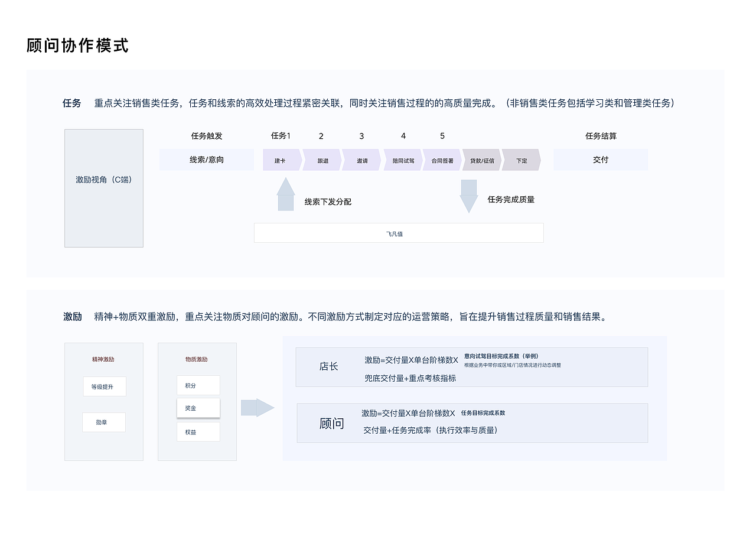
Task: Click the 邀请 step in the task flow
Action: 361,160
